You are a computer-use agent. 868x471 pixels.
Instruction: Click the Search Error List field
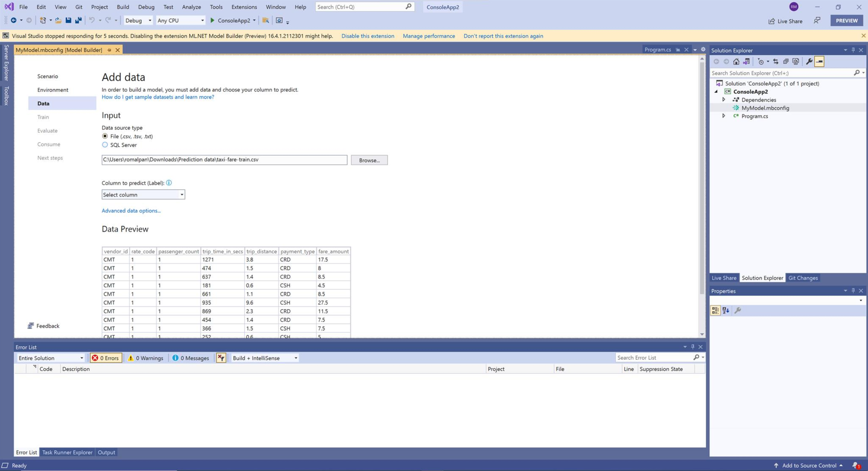[657, 357]
